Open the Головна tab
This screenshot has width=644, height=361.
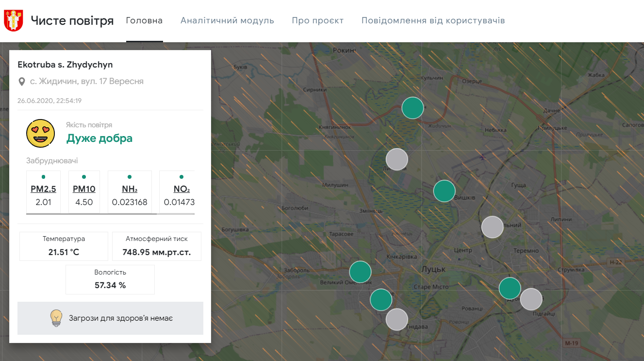144,21
